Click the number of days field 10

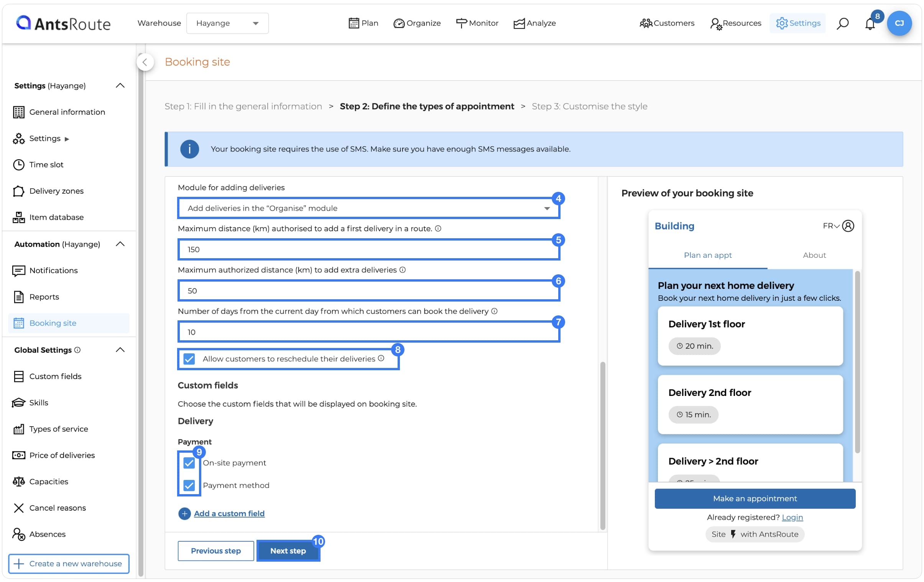click(x=369, y=332)
